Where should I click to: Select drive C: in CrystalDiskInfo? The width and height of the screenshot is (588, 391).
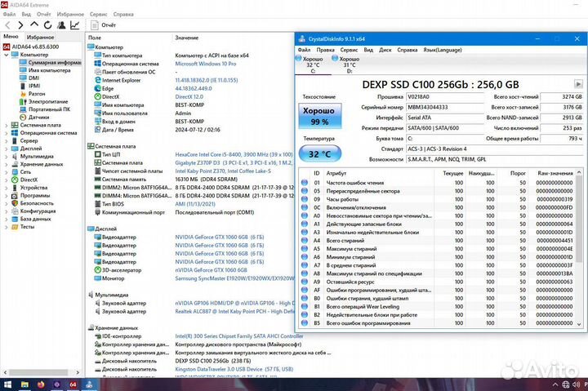[312, 64]
